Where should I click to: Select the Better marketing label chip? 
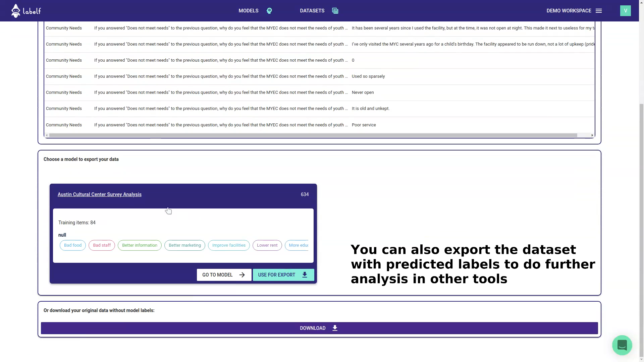click(184, 245)
